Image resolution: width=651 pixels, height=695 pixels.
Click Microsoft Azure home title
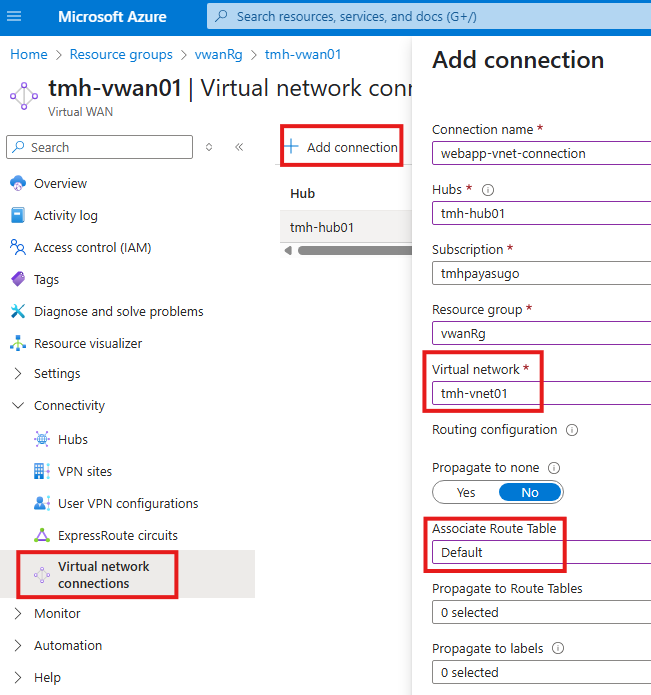click(x=112, y=17)
